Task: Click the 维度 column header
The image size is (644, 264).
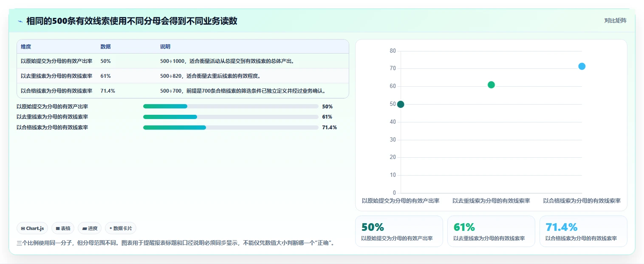Action: click(x=26, y=47)
